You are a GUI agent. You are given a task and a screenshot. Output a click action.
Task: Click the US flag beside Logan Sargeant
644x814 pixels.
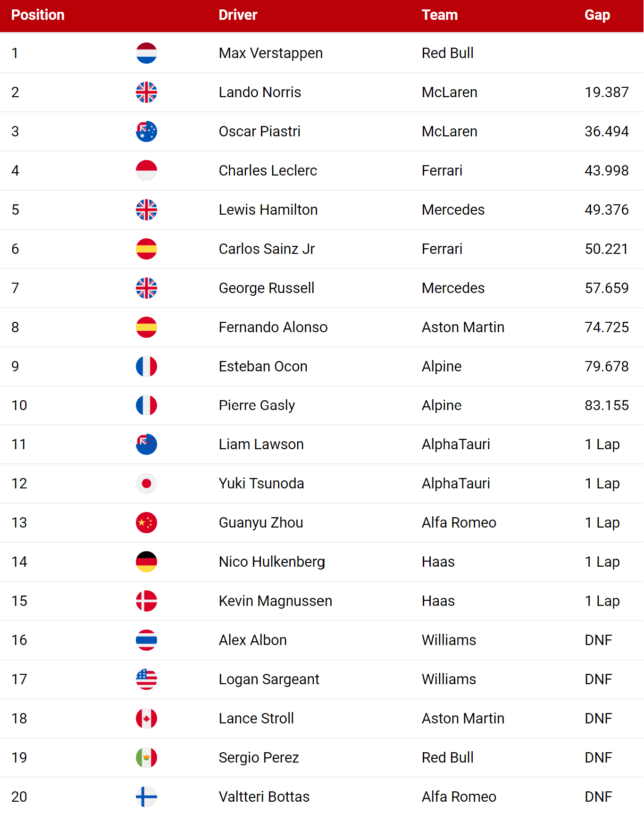pos(146,679)
